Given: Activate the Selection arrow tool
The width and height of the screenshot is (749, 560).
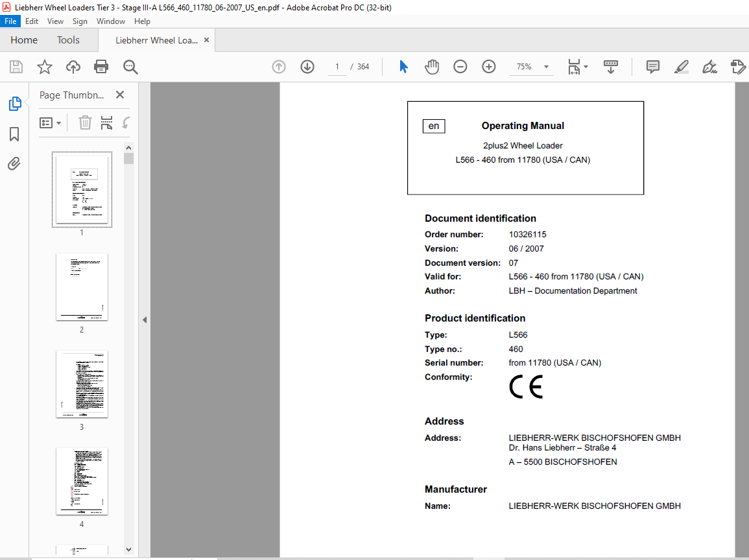Looking at the screenshot, I should pos(403,67).
